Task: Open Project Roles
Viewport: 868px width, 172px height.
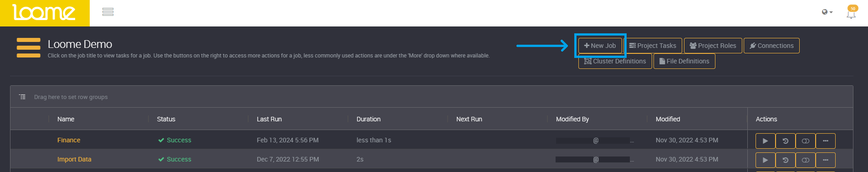Action: [x=713, y=46]
